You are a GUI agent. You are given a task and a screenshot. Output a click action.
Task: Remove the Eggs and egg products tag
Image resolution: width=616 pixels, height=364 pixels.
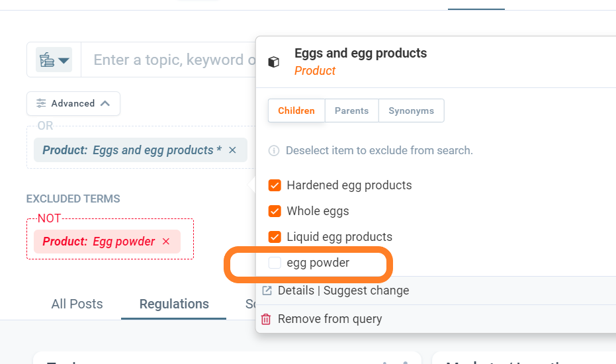232,150
